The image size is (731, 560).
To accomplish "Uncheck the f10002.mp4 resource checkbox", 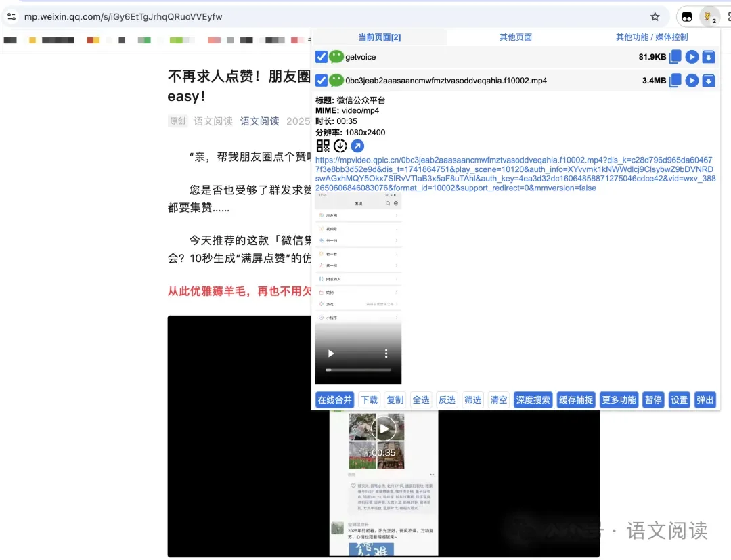I will tap(321, 80).
